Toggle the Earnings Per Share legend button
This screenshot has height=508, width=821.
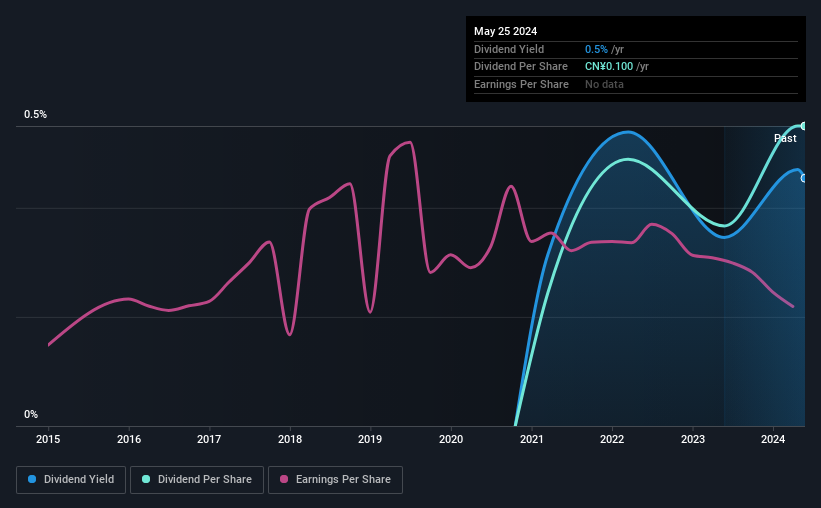tap(335, 480)
